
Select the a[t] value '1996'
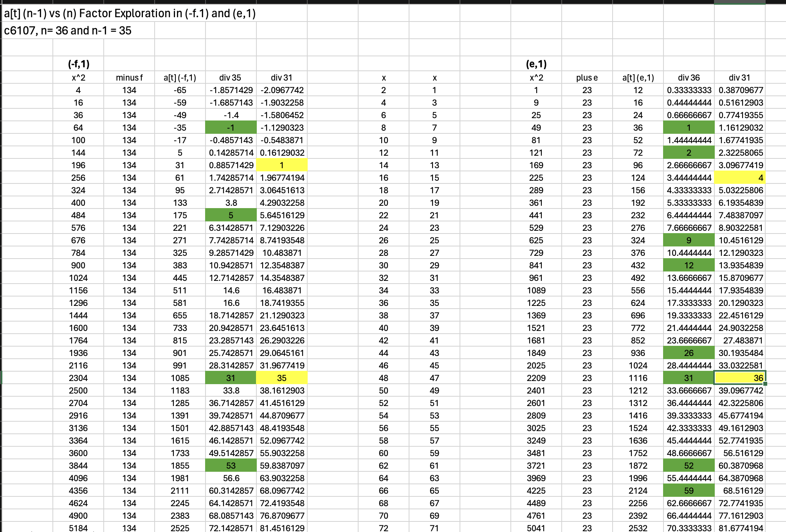(638, 478)
